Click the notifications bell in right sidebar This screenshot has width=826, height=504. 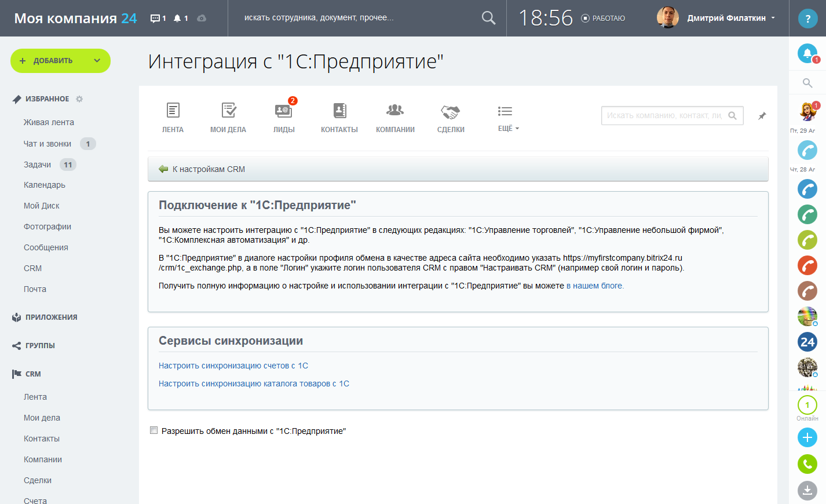[807, 53]
